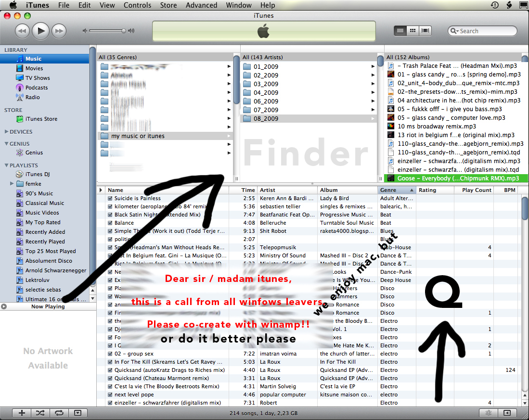Toggle repeat in the bottom bar

pyautogui.click(x=59, y=413)
